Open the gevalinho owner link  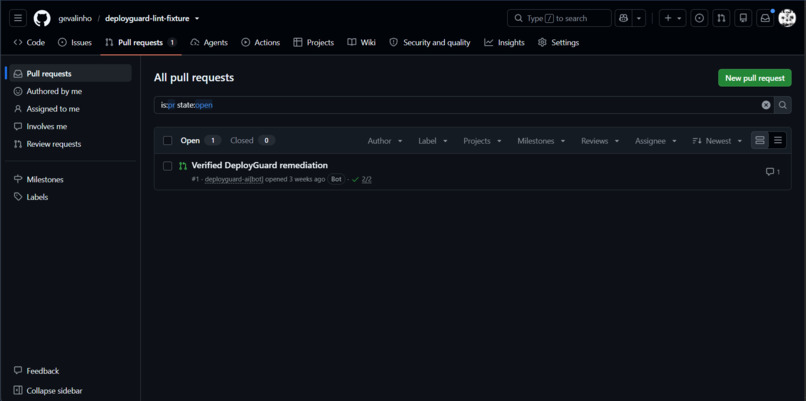click(x=75, y=19)
